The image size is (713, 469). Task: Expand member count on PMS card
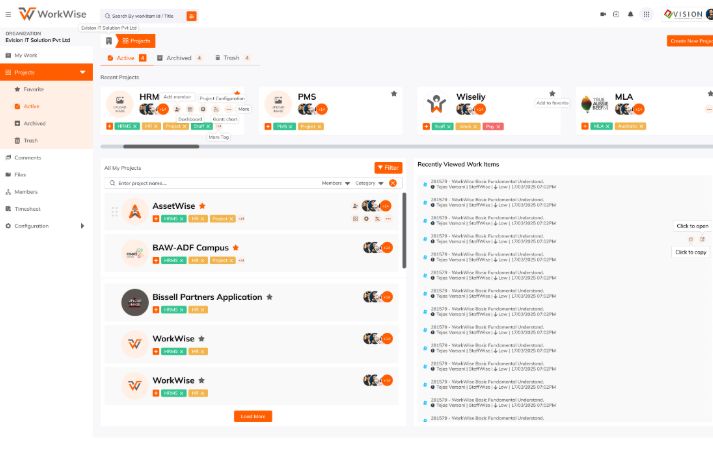[x=321, y=109]
